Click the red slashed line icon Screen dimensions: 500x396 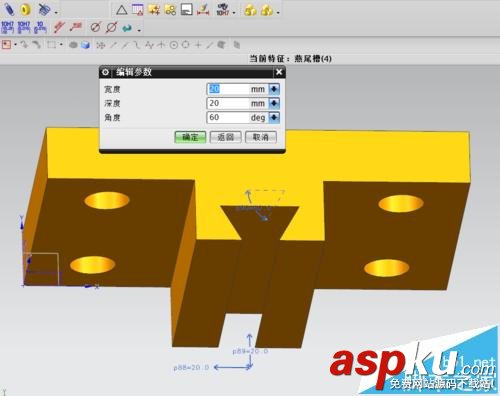tap(59, 27)
